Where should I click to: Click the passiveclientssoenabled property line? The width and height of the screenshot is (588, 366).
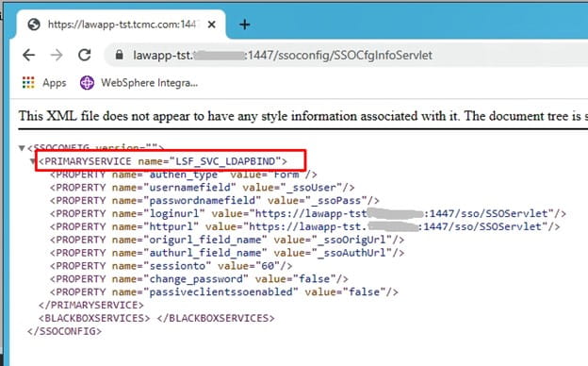[224, 292]
